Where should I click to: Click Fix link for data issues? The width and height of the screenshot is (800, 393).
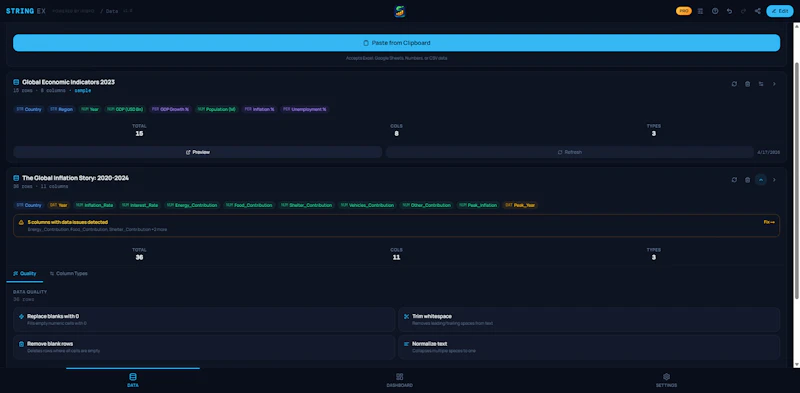[x=769, y=222]
